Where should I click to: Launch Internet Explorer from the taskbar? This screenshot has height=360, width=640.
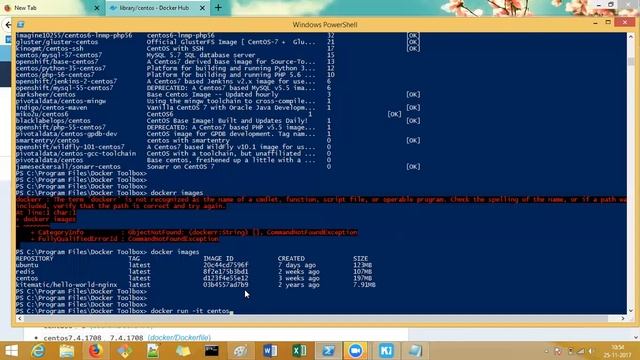point(38,351)
